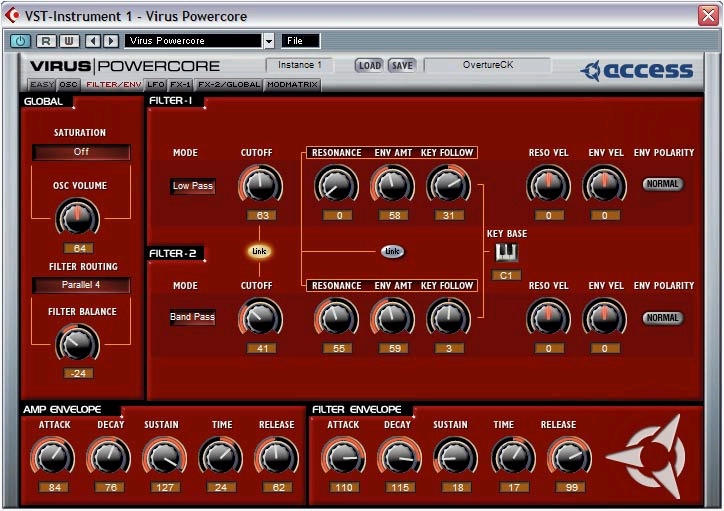Click the Filter-2 Env Vel knob
Screen dimensions: 724x511
[604, 318]
